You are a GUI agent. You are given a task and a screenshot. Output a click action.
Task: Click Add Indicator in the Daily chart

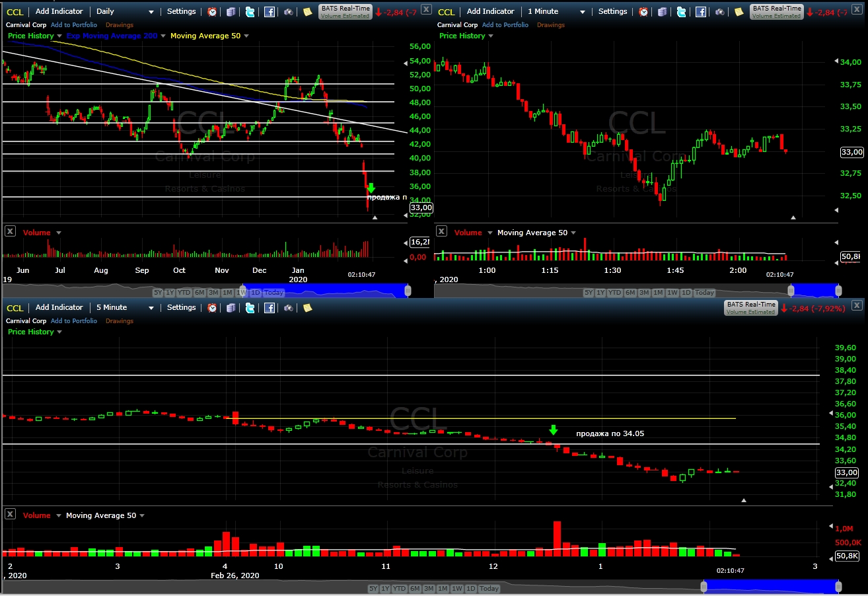(59, 12)
